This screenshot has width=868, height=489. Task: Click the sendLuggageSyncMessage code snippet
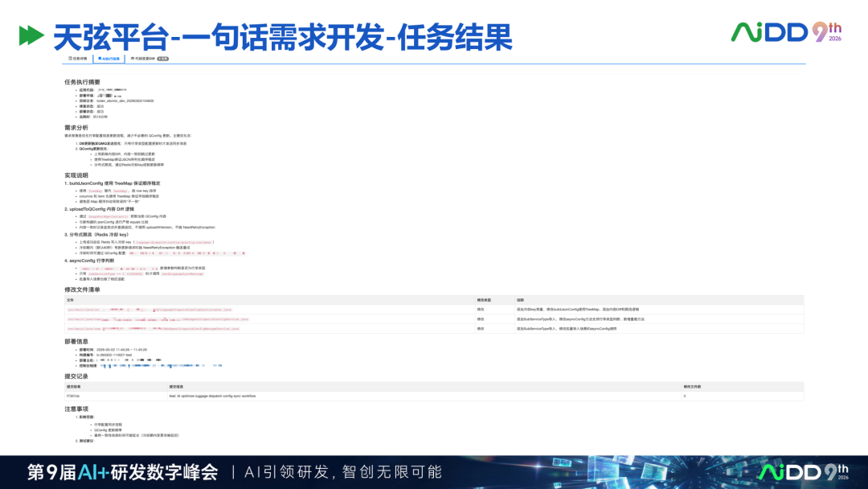coord(182,274)
